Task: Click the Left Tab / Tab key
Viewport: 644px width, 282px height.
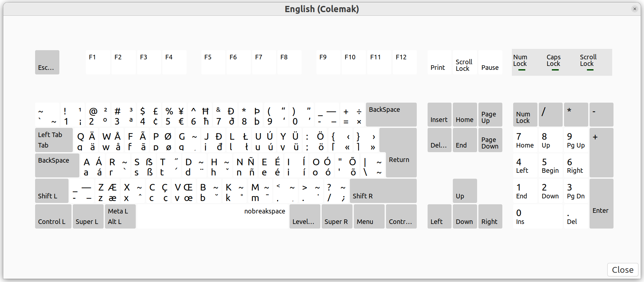Action: (54, 140)
